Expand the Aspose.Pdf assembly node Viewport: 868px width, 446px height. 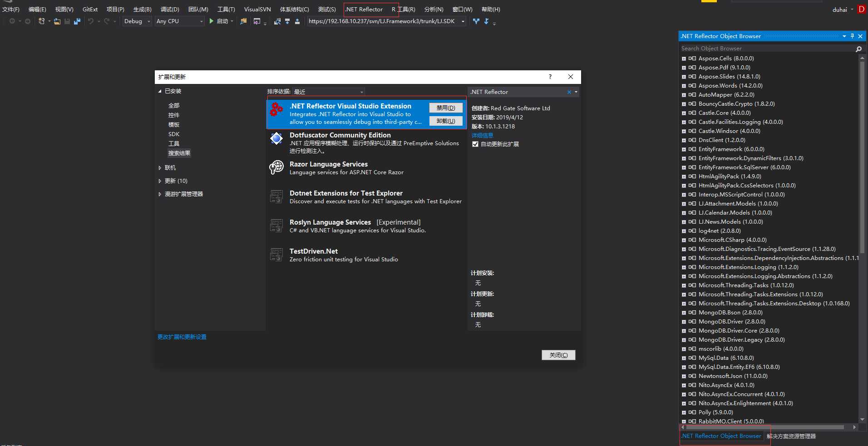tap(684, 68)
